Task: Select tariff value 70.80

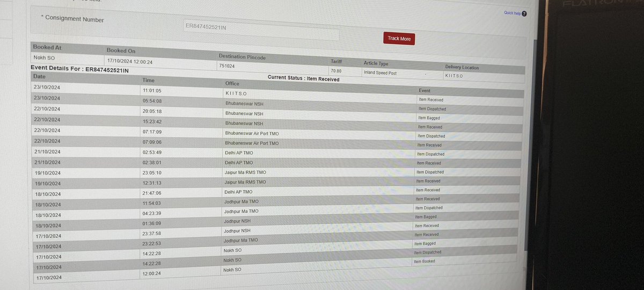Action: (337, 71)
